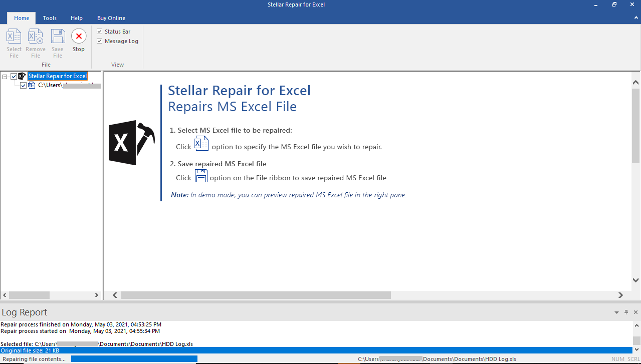
Task: Click the HDD Log.xls path in status bar
Action: (437, 359)
